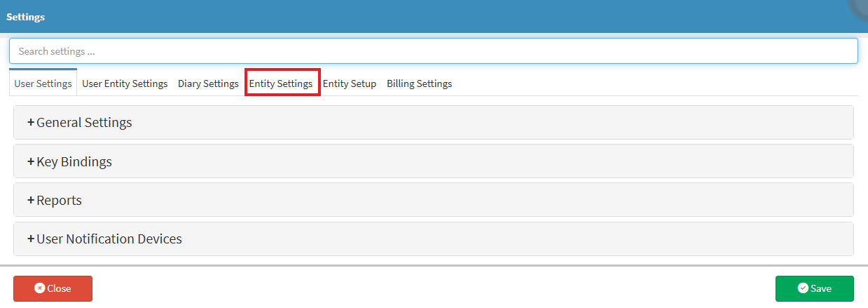
Task: Switch to the Entity Settings tab
Action: pyautogui.click(x=281, y=83)
